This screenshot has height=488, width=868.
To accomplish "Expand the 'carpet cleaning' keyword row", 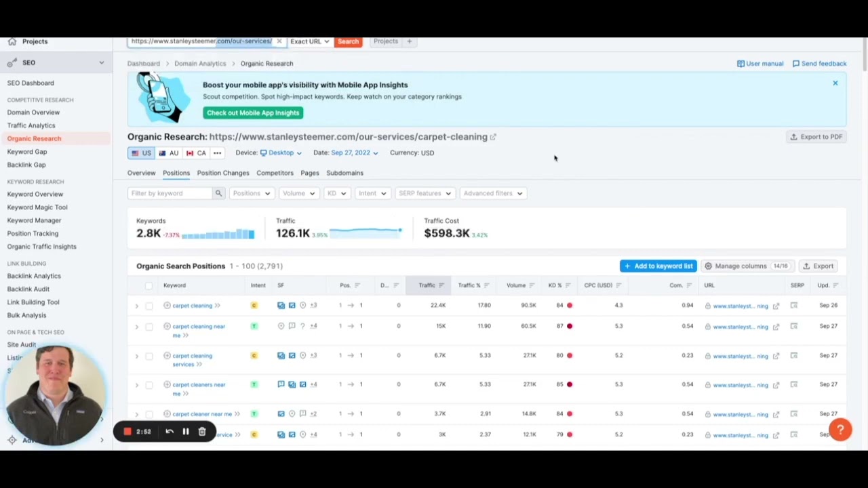I will click(x=136, y=306).
